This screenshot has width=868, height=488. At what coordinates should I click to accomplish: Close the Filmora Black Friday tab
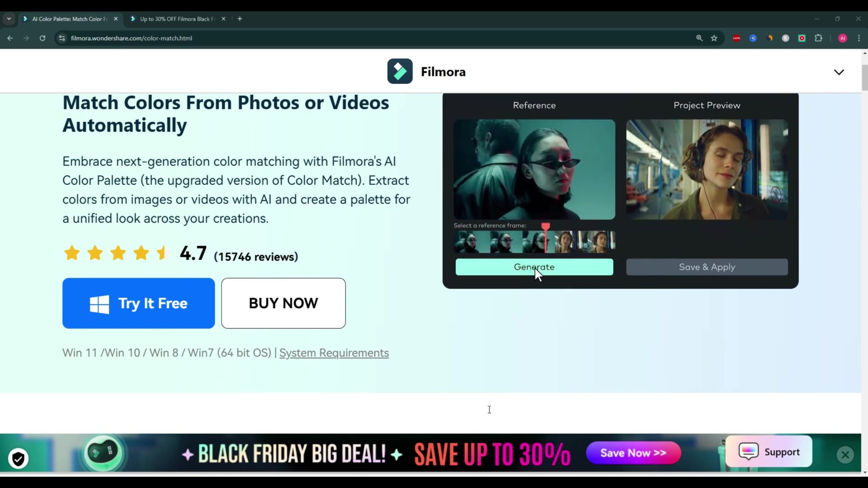click(223, 19)
